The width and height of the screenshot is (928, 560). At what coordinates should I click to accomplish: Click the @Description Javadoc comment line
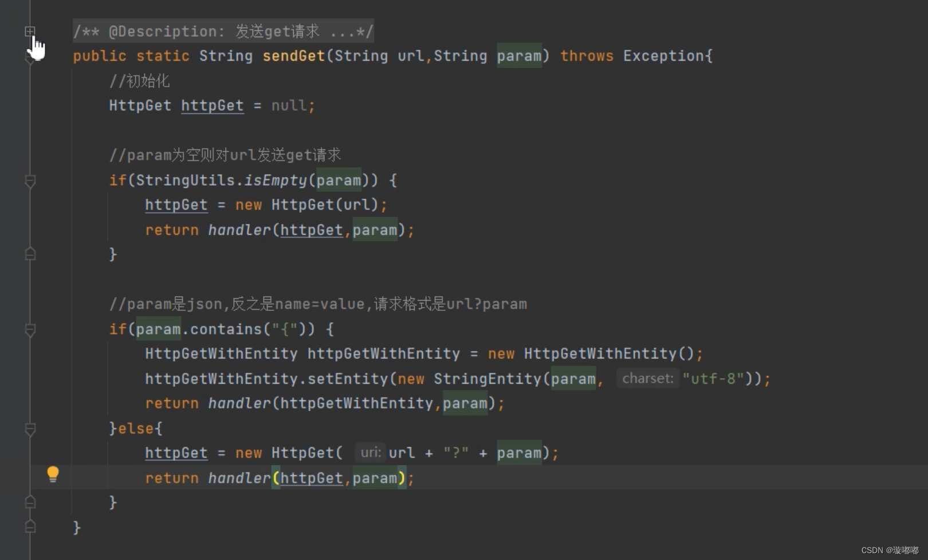click(x=223, y=31)
